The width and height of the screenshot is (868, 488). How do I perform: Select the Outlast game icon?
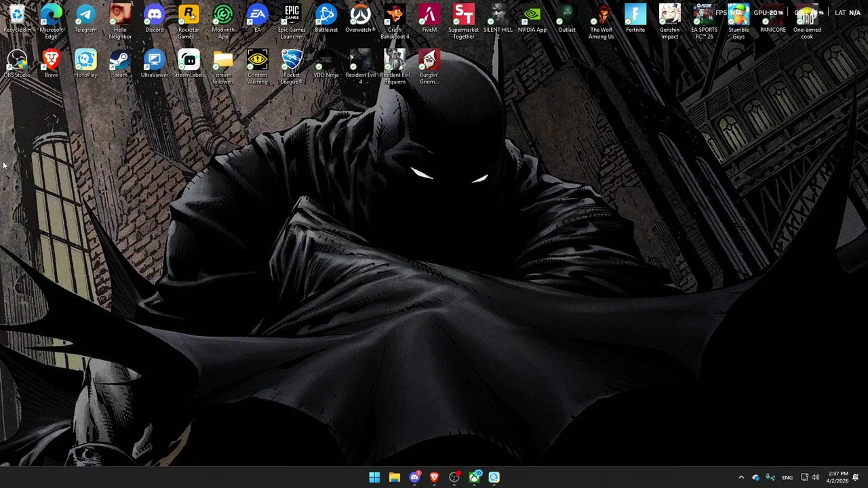coord(567,19)
